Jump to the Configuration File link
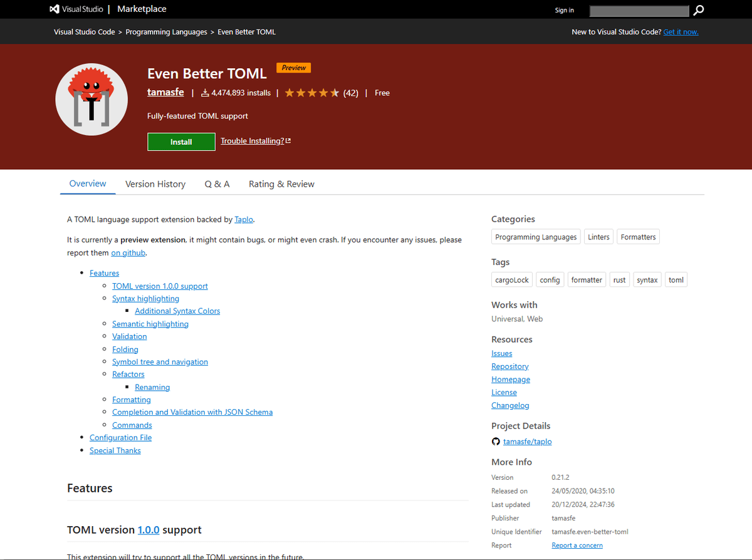This screenshot has height=560, width=752. pos(120,437)
